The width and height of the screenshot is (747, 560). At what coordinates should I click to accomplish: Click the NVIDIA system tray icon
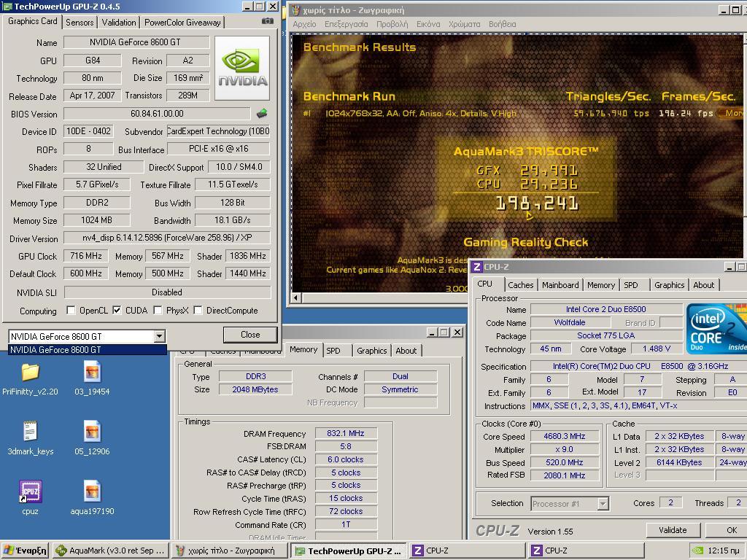pos(697,551)
